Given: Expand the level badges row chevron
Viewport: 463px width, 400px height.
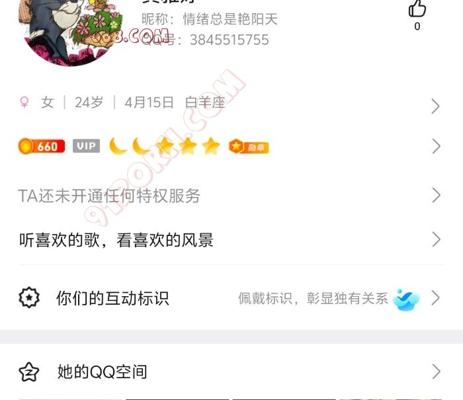Looking at the screenshot, I should pos(436,146).
